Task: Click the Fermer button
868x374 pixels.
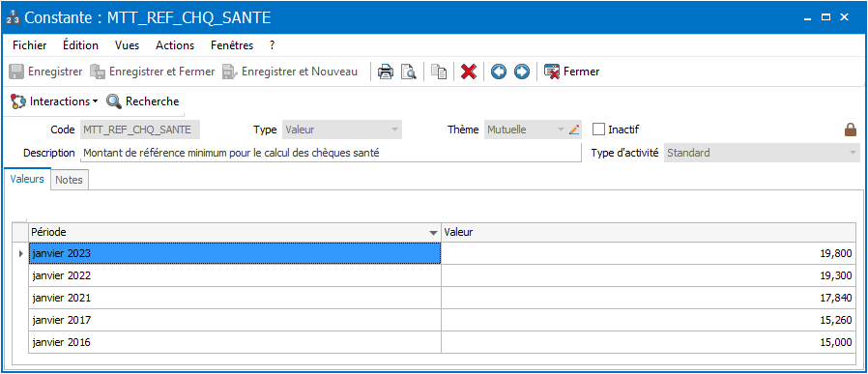Action: (x=572, y=72)
